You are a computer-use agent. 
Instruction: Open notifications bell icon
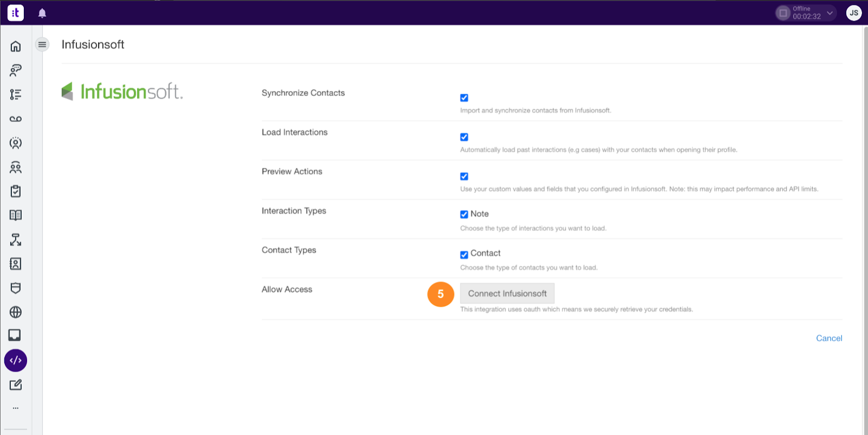(x=42, y=13)
